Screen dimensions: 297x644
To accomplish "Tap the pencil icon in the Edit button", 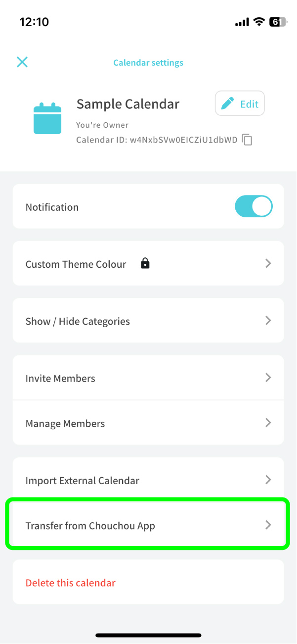I will tap(228, 103).
